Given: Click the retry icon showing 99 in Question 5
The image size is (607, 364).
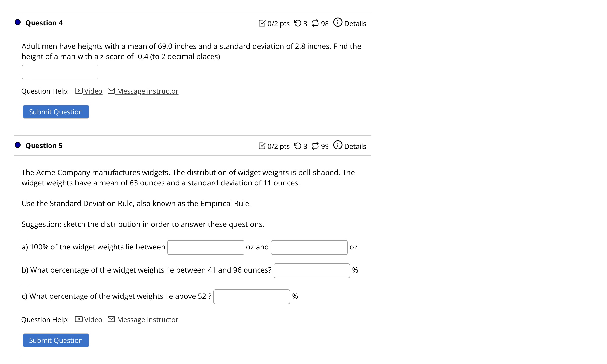Looking at the screenshot, I should [315, 145].
